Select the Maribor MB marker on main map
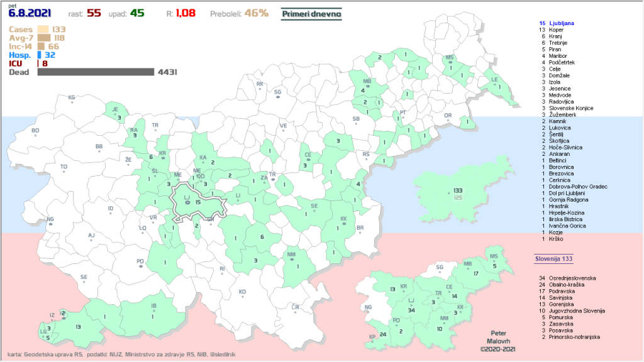Image resolution: width=644 pixels, height=362 pixels. tap(368, 87)
